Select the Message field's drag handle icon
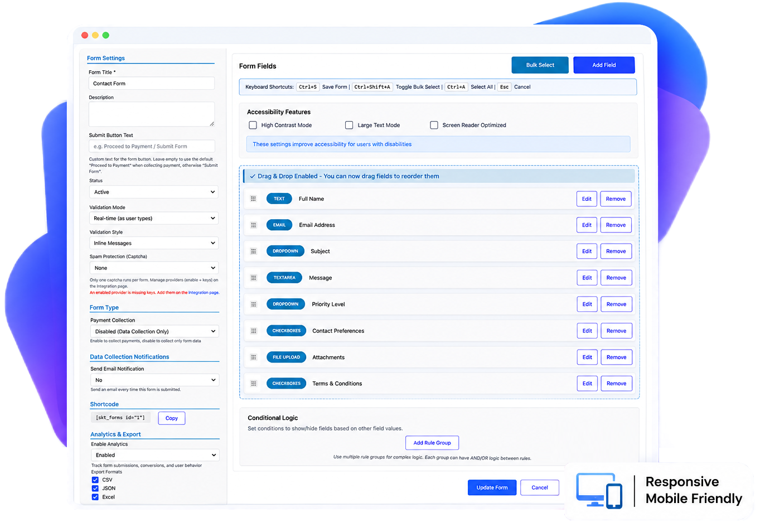This screenshot has height=532, width=760. coord(253,278)
